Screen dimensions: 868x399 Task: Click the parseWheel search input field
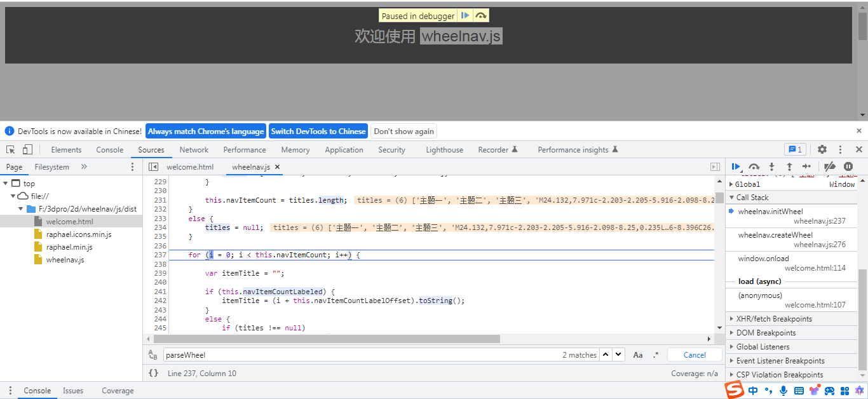click(x=362, y=355)
